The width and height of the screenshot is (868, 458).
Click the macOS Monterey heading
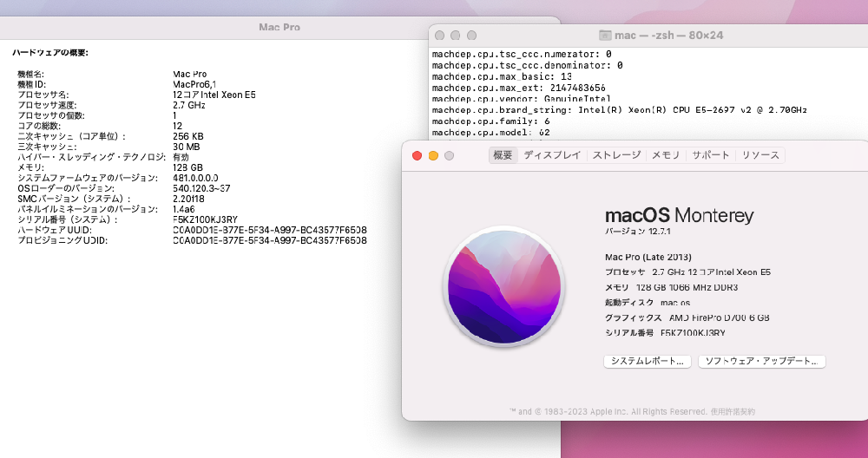[680, 215]
